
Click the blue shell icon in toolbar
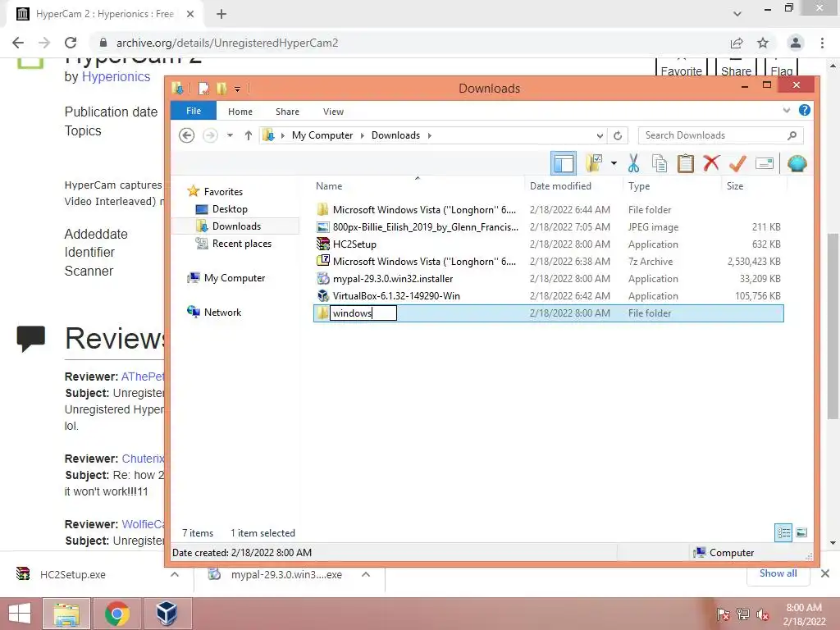797,163
